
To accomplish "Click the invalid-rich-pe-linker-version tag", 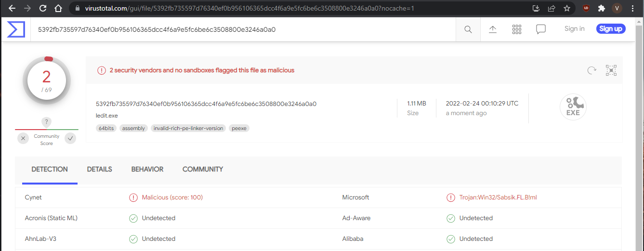I will click(x=188, y=128).
